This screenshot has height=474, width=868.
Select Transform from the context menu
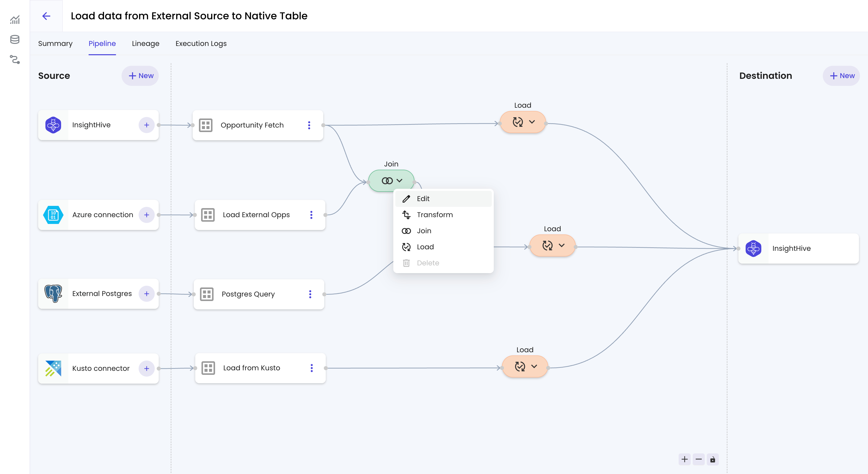pos(435,215)
